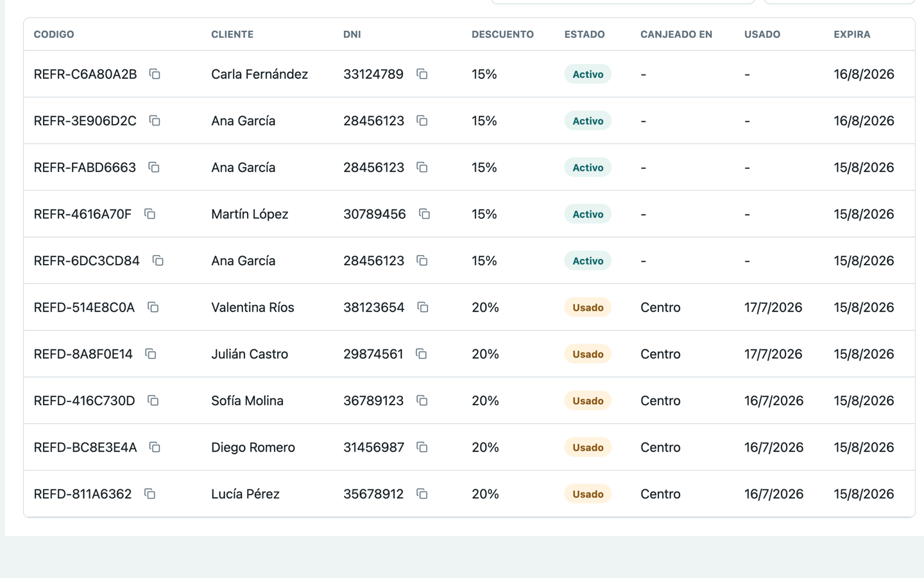Select client name Carla Fernández
The width and height of the screenshot is (924, 578).
tap(259, 74)
